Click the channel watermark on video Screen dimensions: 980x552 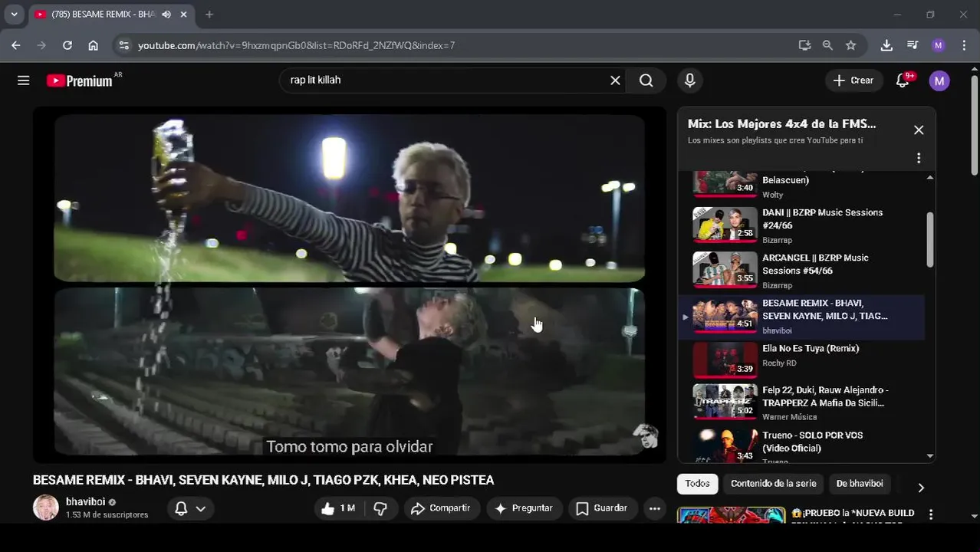pos(646,436)
